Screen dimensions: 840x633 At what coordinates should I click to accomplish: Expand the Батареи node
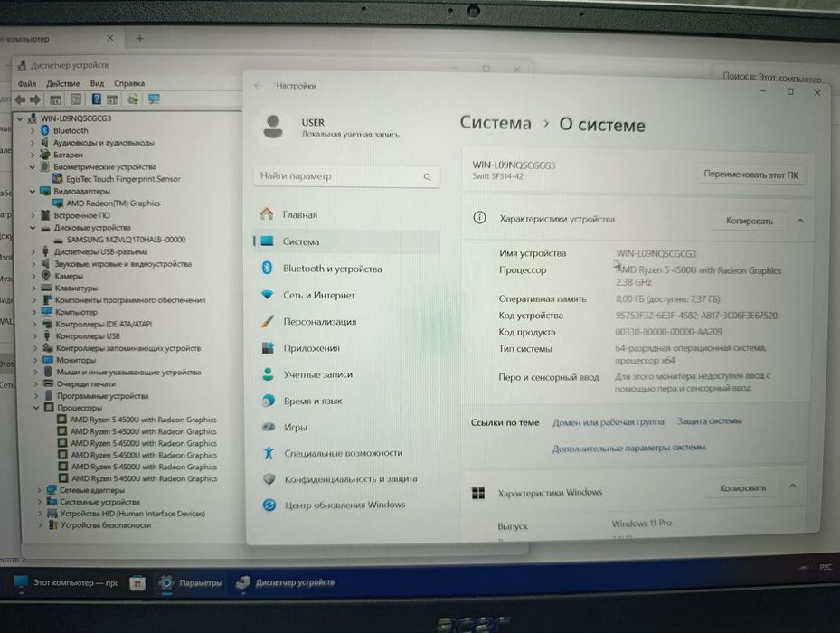click(x=33, y=155)
